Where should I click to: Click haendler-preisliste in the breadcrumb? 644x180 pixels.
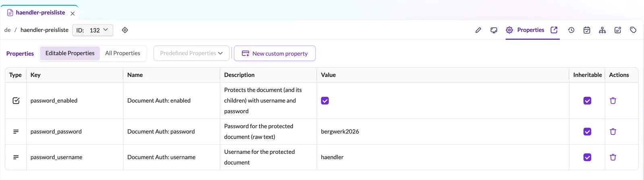coord(44,30)
